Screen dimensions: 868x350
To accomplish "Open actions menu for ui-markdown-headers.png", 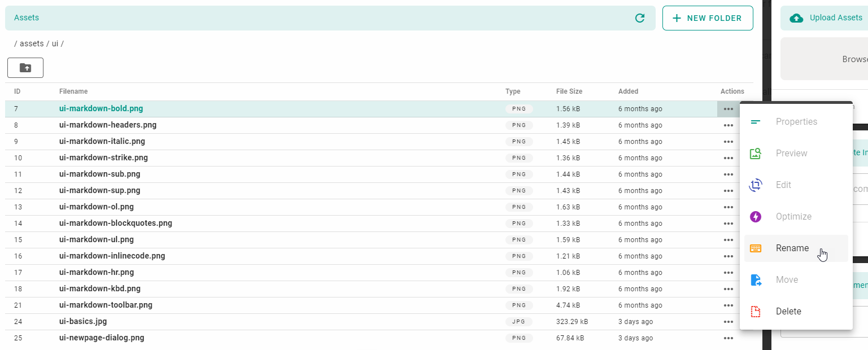I will (x=728, y=125).
